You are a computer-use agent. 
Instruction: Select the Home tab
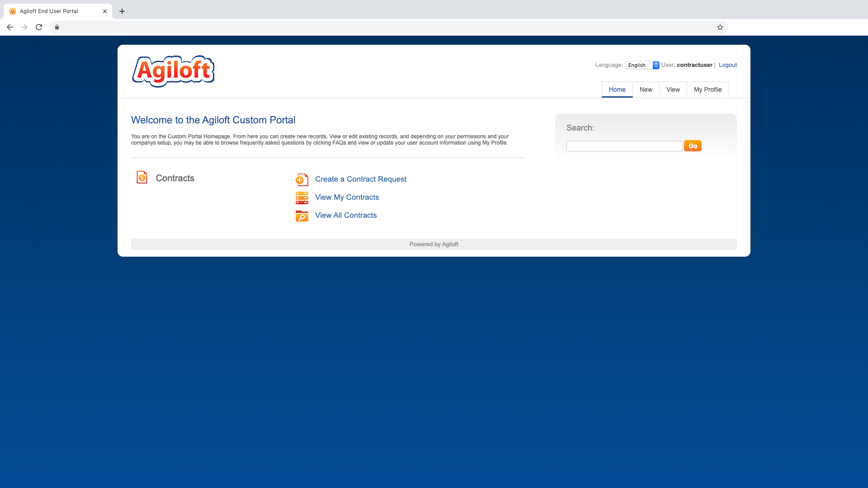coord(617,89)
